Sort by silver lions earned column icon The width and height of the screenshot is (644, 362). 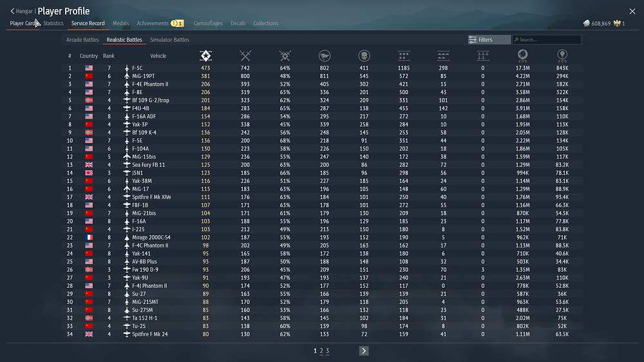point(522,55)
